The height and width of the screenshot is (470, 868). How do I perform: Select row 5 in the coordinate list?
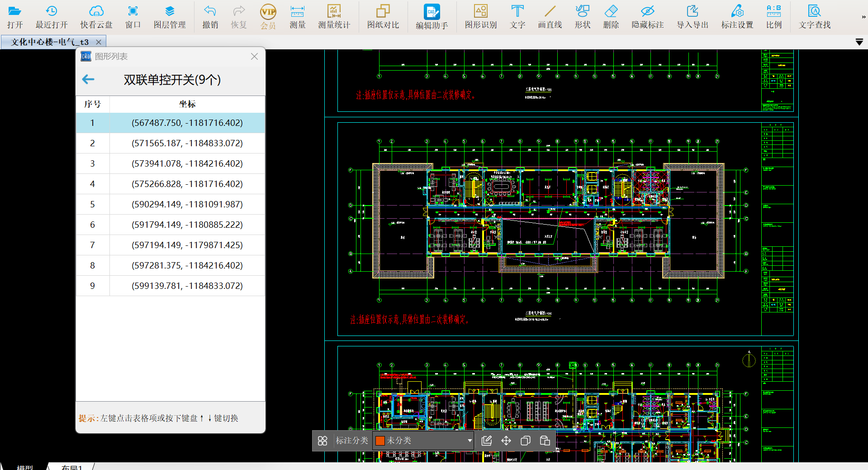[170, 204]
